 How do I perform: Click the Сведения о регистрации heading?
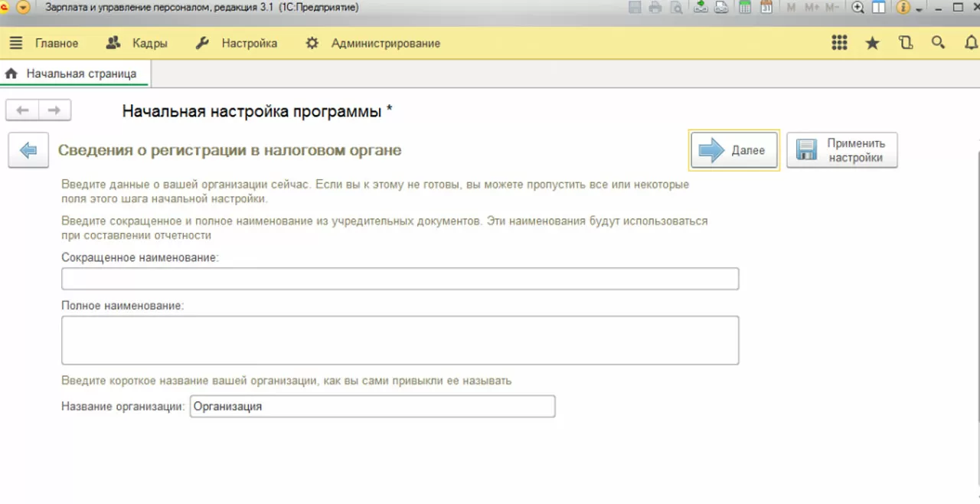230,150
